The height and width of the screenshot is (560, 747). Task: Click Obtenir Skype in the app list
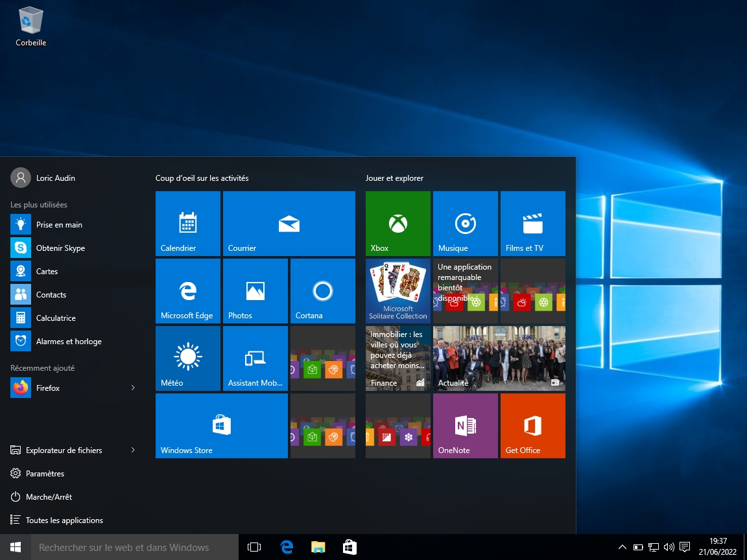pyautogui.click(x=73, y=248)
